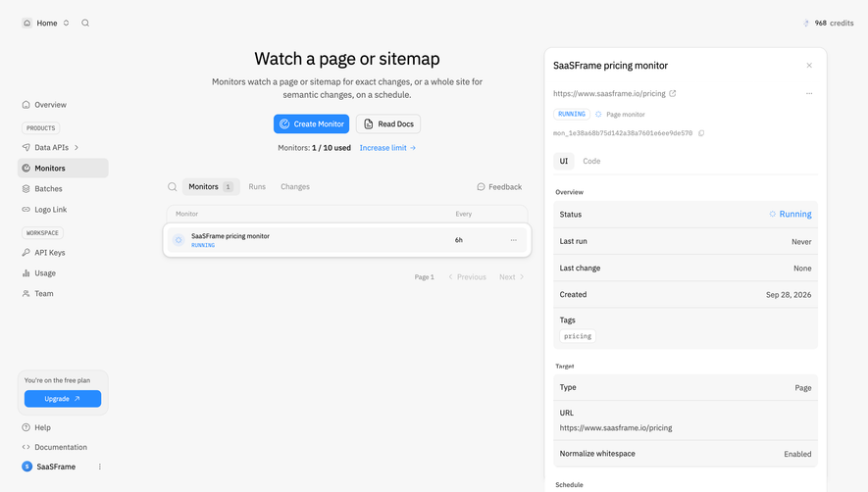Click the mon_1e38a68b monitor ID text
868x492 pixels.
pyautogui.click(x=622, y=133)
